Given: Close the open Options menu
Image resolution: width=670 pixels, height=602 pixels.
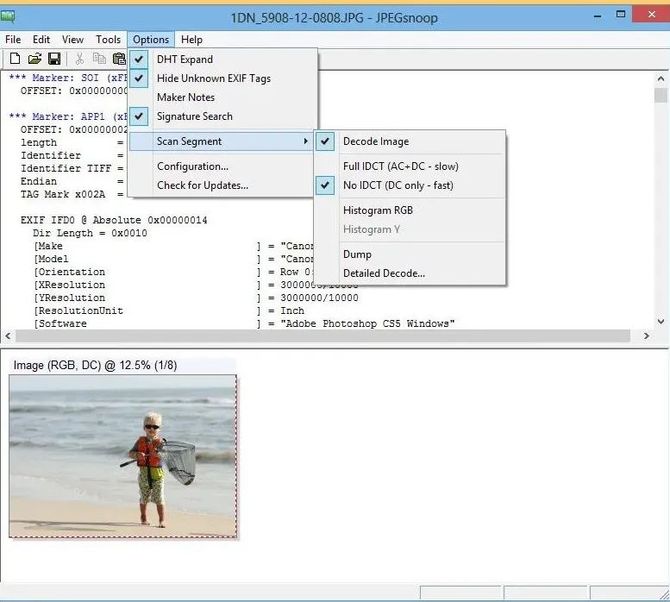Looking at the screenshot, I should click(151, 40).
